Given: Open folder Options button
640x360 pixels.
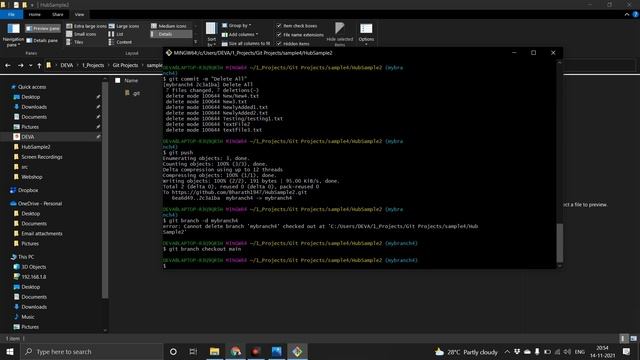Looking at the screenshot, I should point(366,33).
